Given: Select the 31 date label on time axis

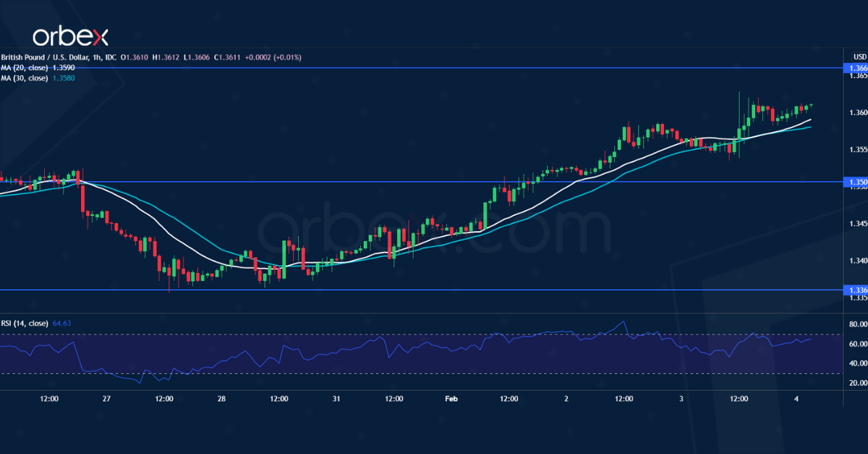Looking at the screenshot, I should click(x=336, y=398).
